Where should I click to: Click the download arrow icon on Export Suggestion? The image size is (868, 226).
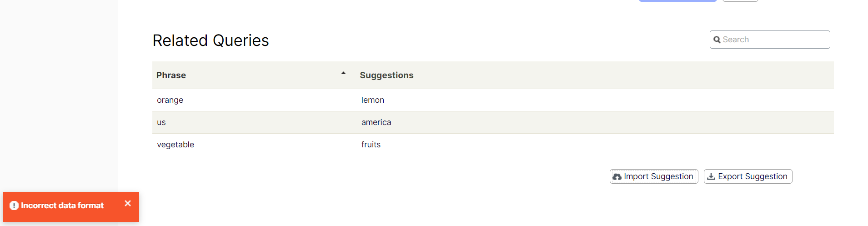click(711, 176)
